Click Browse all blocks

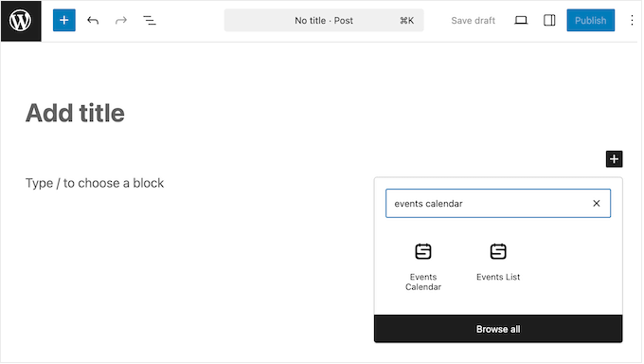[x=498, y=329]
